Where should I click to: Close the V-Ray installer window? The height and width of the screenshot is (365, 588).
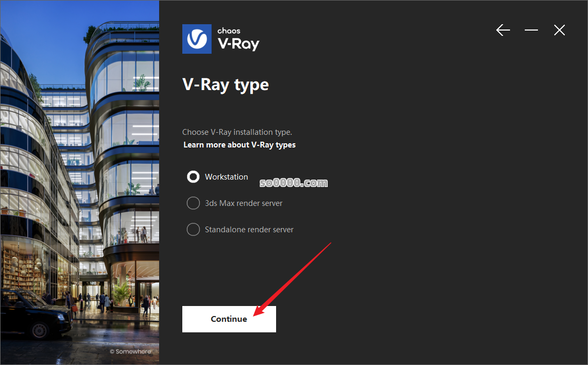tap(559, 30)
